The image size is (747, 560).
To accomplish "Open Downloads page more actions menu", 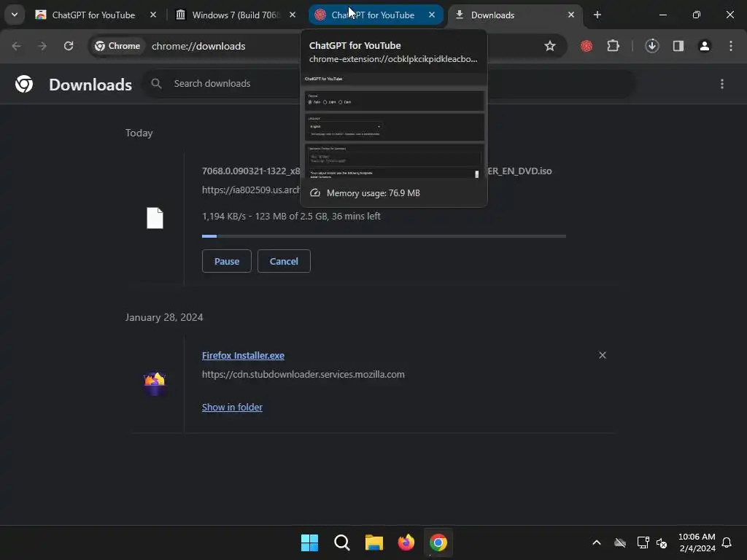I will (x=722, y=85).
